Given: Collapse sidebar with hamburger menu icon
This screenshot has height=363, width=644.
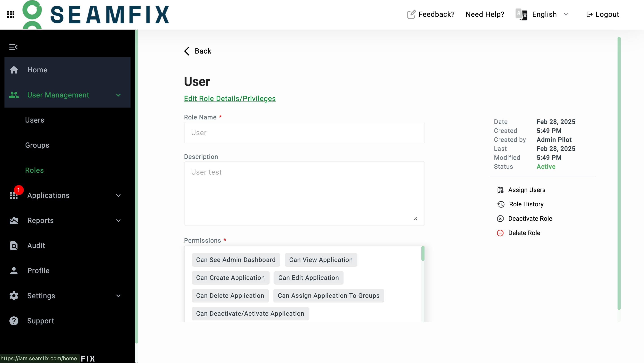Looking at the screenshot, I should [13, 47].
